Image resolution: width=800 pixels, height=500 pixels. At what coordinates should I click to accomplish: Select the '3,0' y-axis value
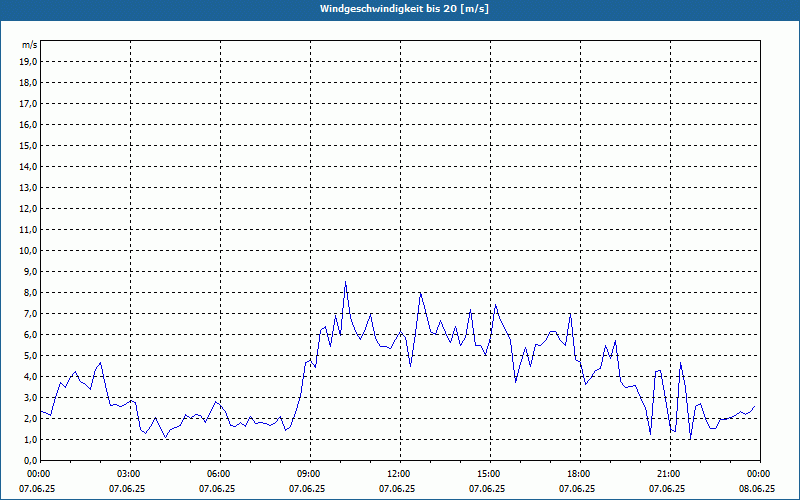point(31,397)
